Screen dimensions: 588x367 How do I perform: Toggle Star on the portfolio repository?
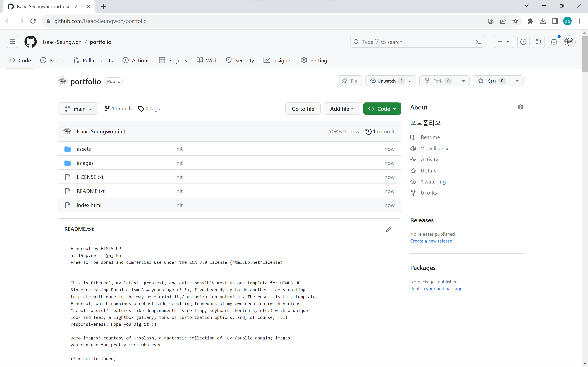[492, 81]
